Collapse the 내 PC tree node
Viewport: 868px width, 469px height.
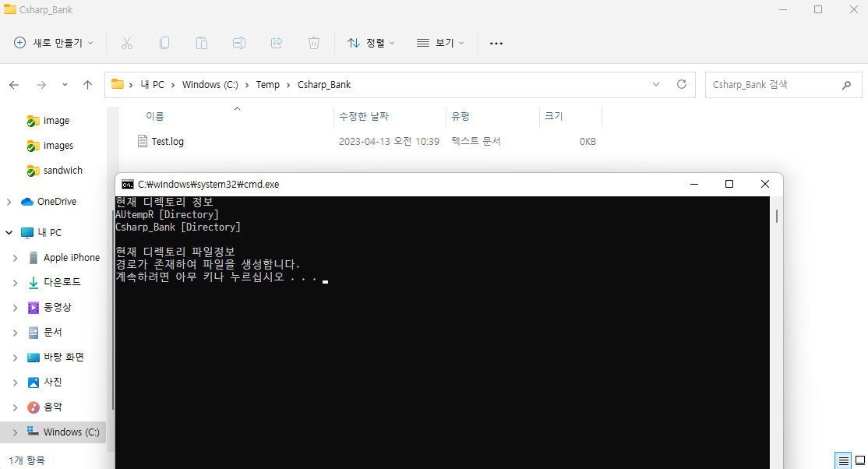9,233
